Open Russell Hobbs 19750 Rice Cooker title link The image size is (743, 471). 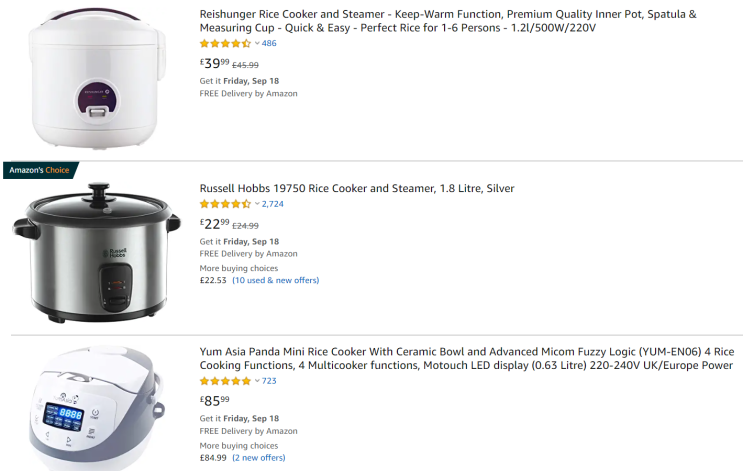click(357, 188)
